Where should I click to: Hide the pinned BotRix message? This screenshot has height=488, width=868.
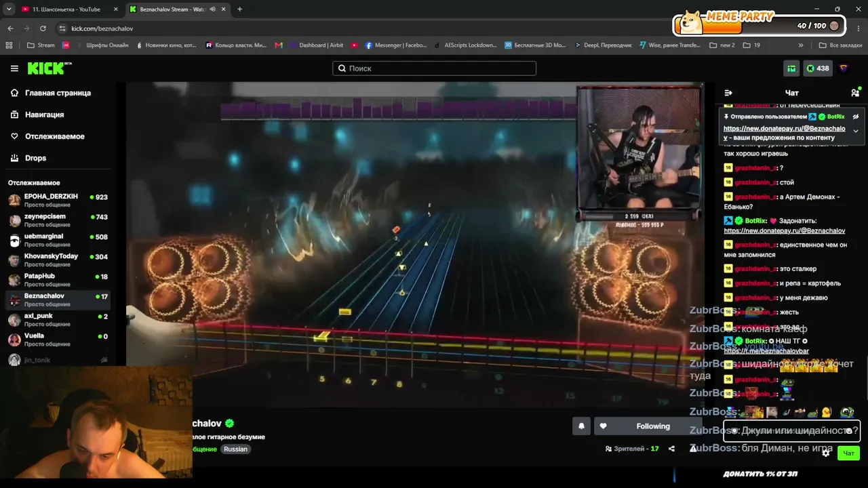pyautogui.click(x=855, y=117)
